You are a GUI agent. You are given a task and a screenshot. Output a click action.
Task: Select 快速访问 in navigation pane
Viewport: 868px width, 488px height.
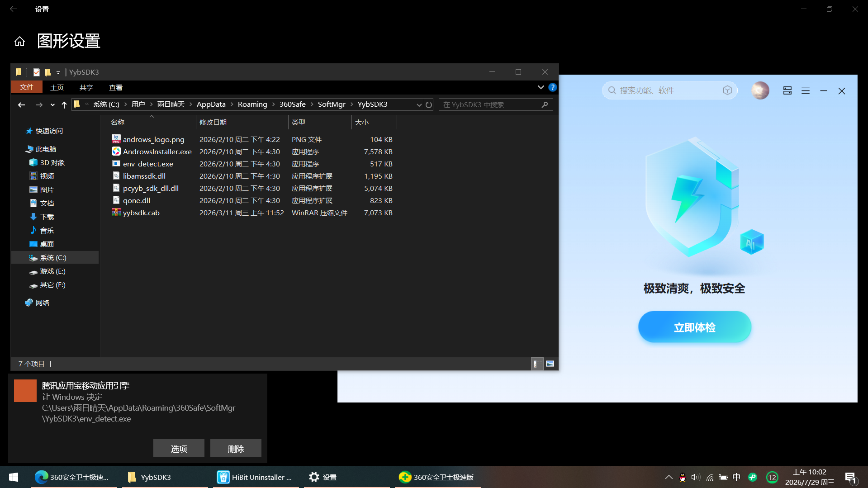coord(49,131)
